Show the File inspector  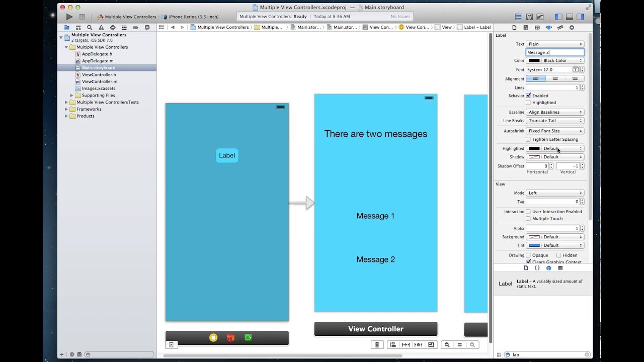tap(514, 27)
